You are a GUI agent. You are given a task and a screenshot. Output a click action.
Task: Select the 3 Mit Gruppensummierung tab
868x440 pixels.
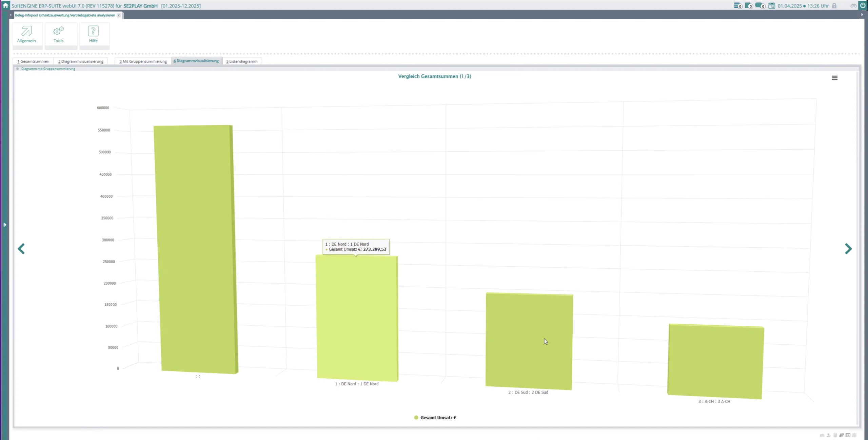pos(143,61)
